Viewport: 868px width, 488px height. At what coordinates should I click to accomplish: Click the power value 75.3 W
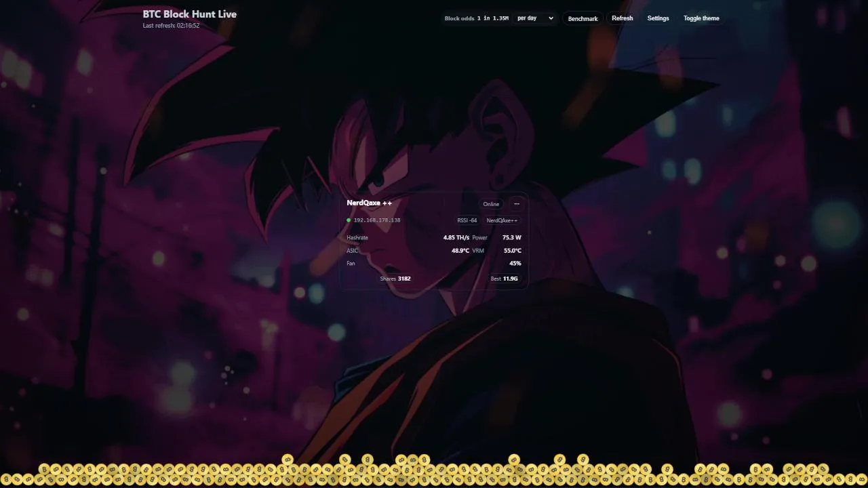click(512, 238)
